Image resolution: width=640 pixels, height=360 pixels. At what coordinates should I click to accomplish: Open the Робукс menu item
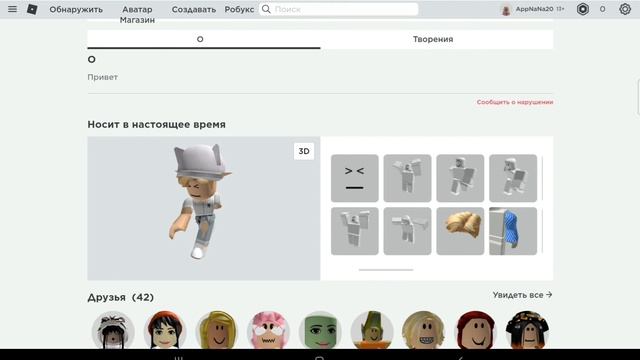coord(239,9)
